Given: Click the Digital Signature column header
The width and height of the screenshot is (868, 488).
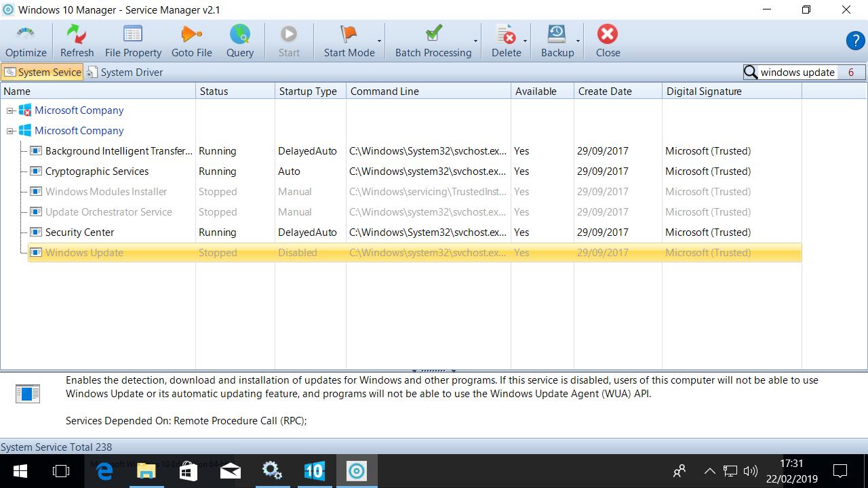Looking at the screenshot, I should click(x=732, y=91).
